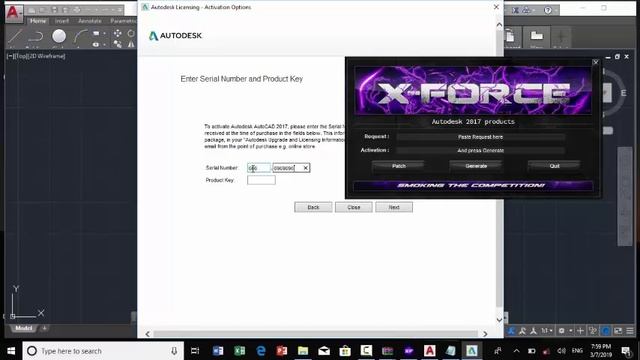Click the Save icon in quick access toolbar
Viewport: 640px width, 360px height.
tap(54, 9)
